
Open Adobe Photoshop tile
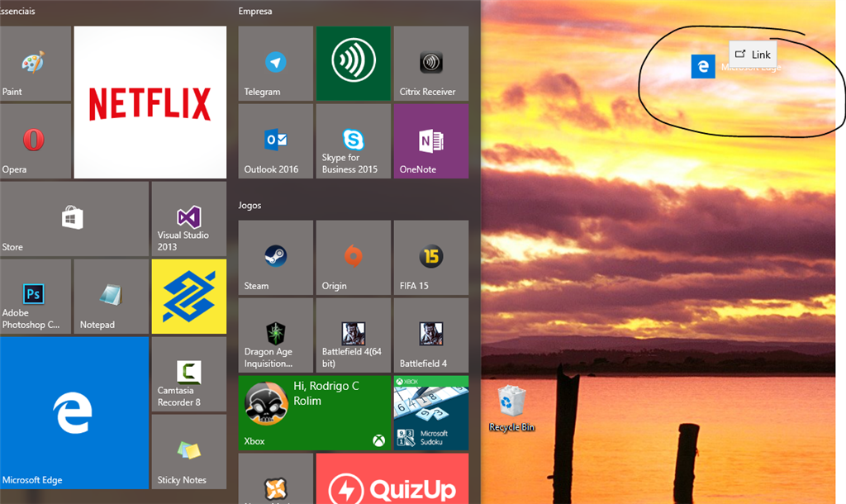point(35,297)
